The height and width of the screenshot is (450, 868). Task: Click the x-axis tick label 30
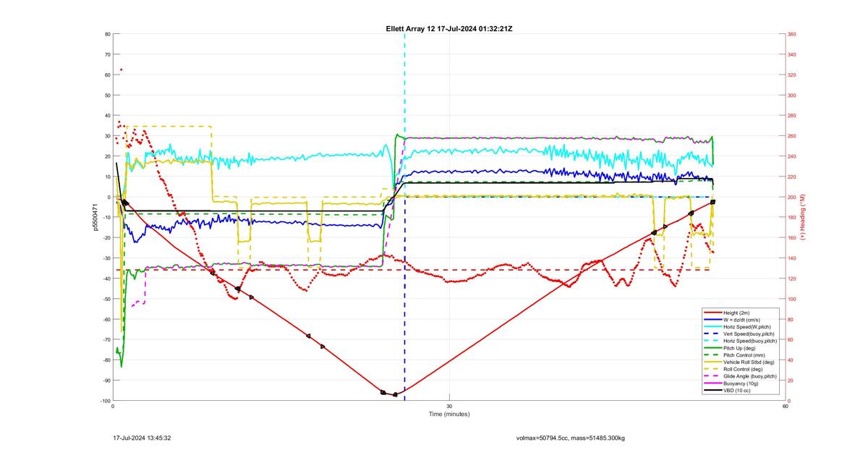tap(449, 406)
